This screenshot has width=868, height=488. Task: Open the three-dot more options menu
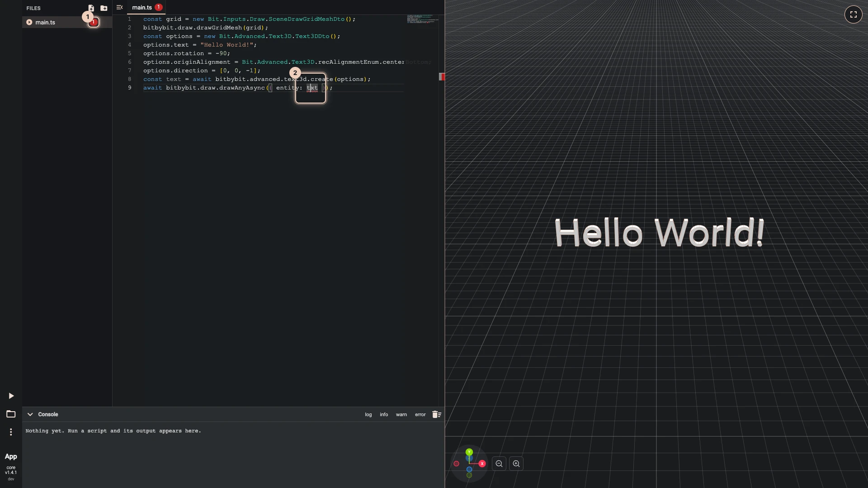tap(11, 432)
